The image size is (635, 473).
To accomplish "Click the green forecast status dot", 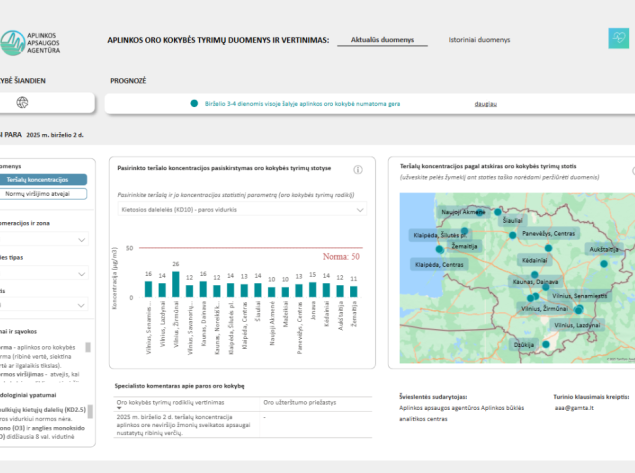I will pyautogui.click(x=194, y=104).
